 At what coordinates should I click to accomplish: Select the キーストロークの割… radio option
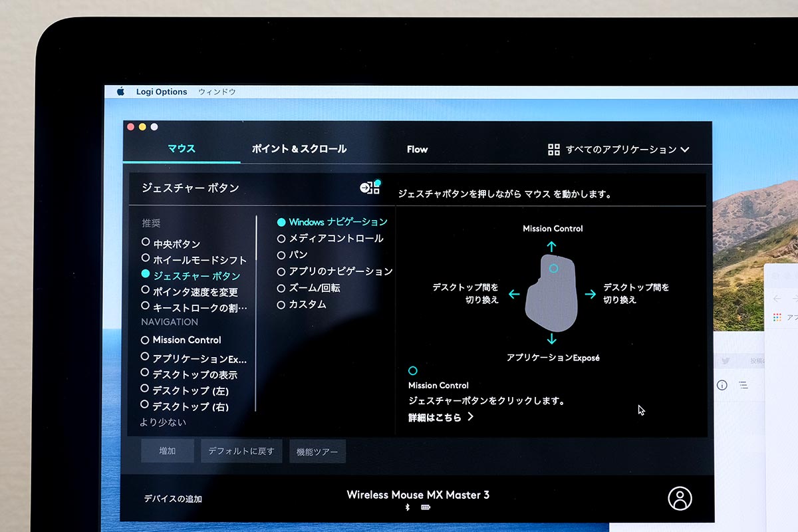pos(194,307)
